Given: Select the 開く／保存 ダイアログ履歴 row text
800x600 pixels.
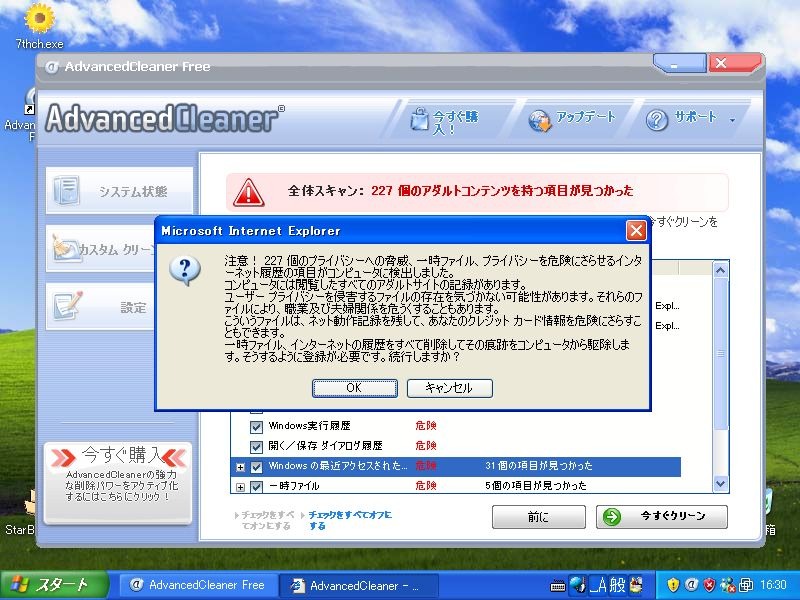Looking at the screenshot, I should pyautogui.click(x=326, y=445).
